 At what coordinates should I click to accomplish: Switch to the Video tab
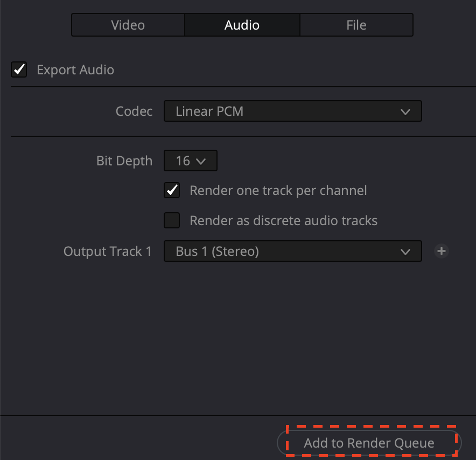pos(128,25)
